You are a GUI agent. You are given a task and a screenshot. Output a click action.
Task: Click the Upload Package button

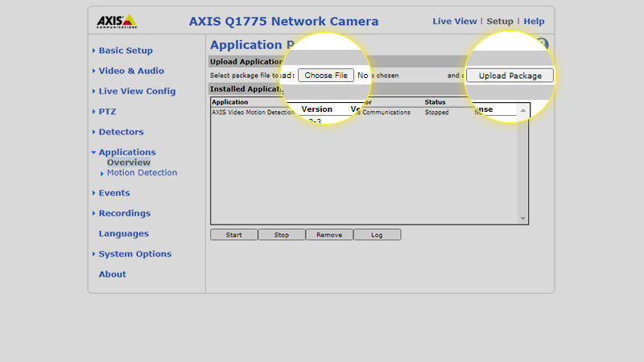510,76
